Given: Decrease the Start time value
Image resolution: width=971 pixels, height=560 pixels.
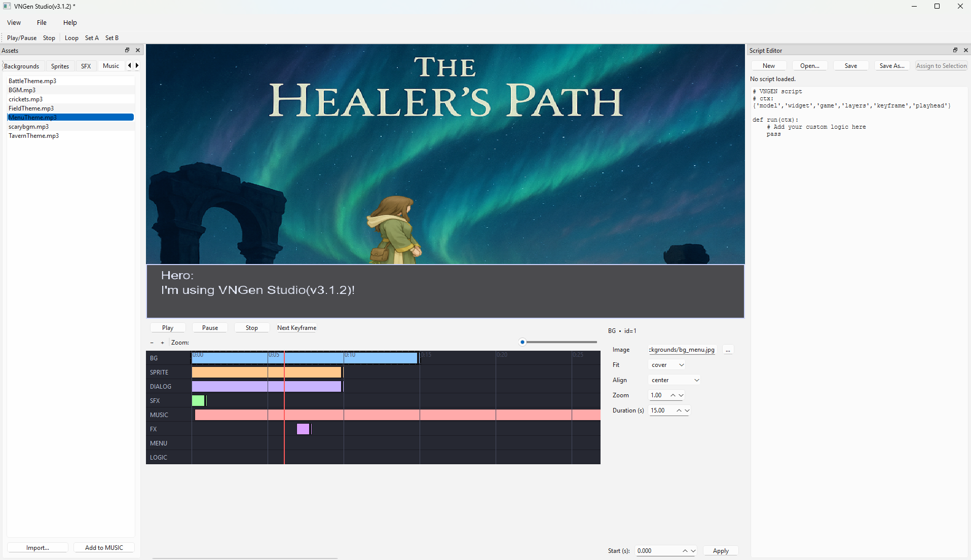Looking at the screenshot, I should click(x=693, y=551).
